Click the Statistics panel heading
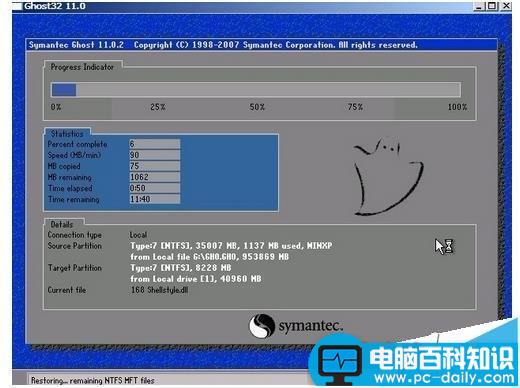 [x=67, y=134]
